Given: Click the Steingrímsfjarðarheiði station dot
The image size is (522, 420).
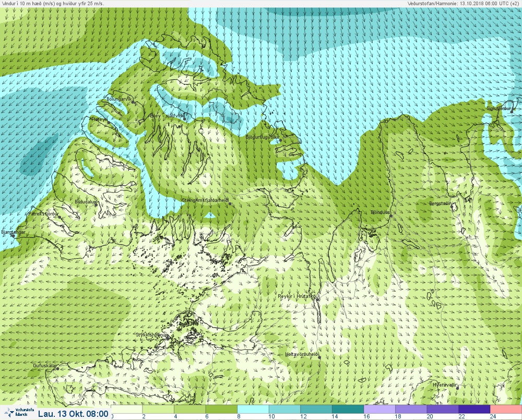Looking at the screenshot, I should point(230,203).
